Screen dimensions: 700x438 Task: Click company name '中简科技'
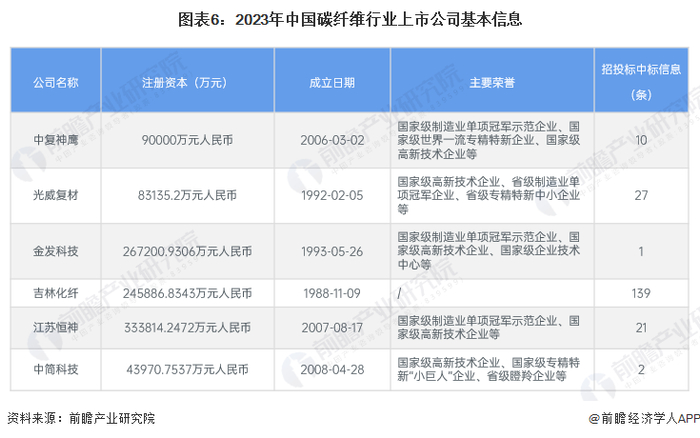[56, 370]
